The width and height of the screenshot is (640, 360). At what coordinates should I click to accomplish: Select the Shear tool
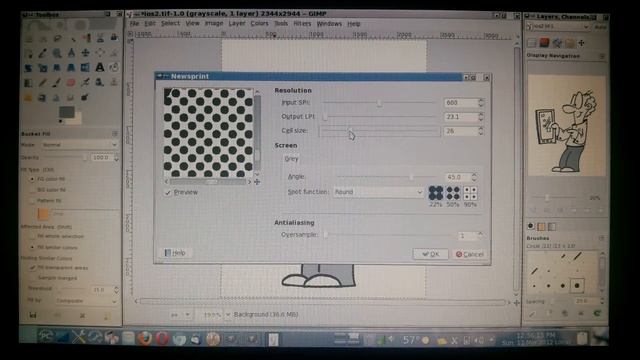(x=57, y=68)
